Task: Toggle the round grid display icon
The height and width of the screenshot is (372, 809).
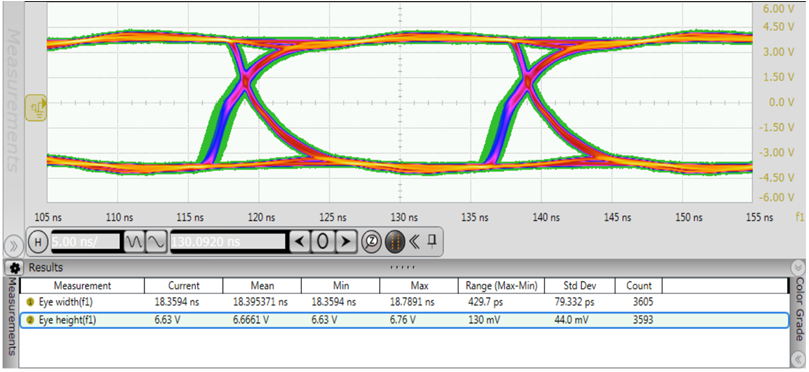Action: [394, 241]
